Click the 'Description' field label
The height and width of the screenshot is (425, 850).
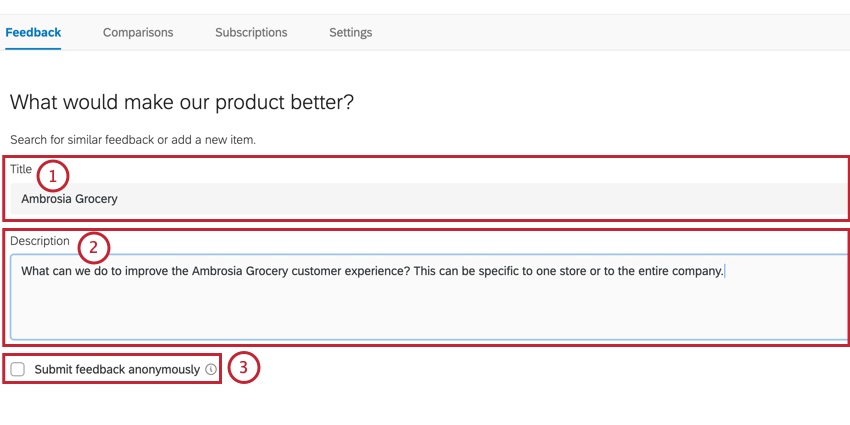40,241
